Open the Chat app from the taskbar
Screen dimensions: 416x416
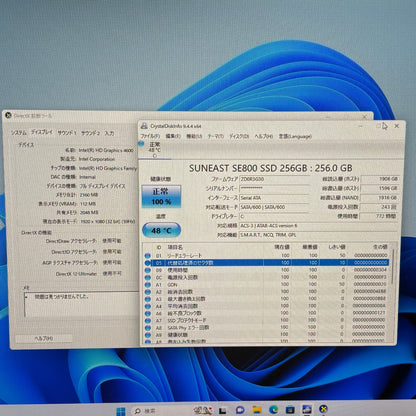point(240,410)
